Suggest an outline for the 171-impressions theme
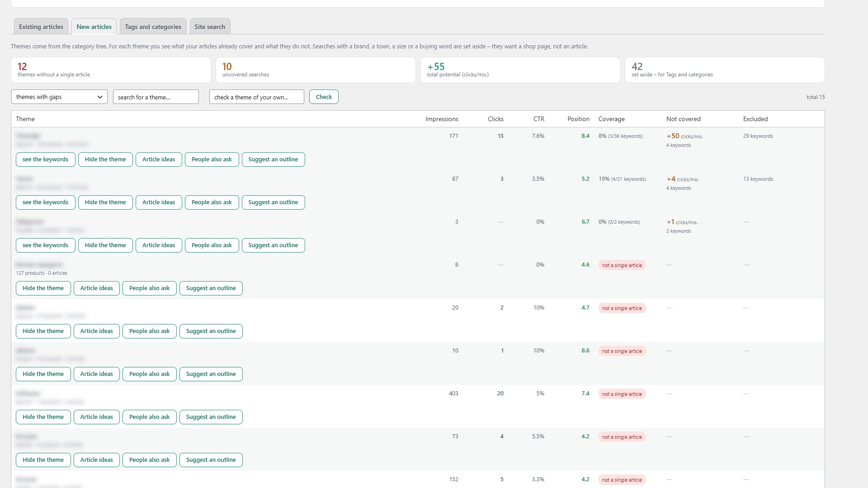The height and width of the screenshot is (488, 868). click(273, 160)
